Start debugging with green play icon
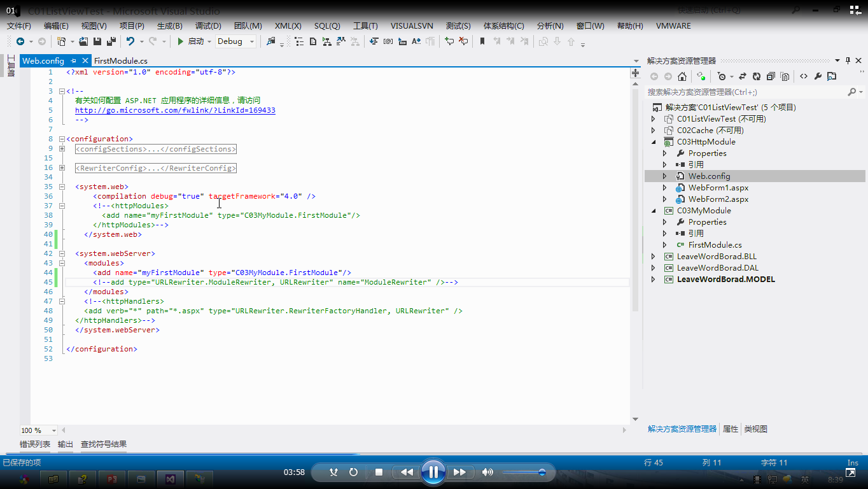The height and width of the screenshot is (489, 868). 181,41
